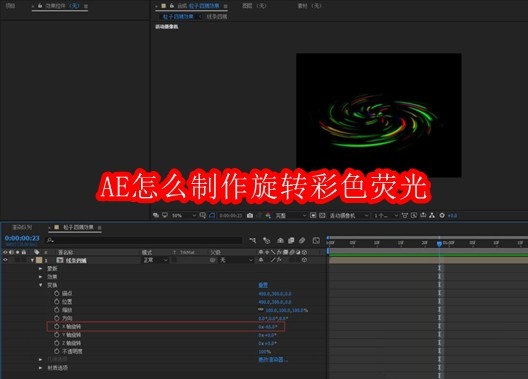The image size is (528, 379).
Task: Click the opacity value 100%
Action: click(264, 351)
